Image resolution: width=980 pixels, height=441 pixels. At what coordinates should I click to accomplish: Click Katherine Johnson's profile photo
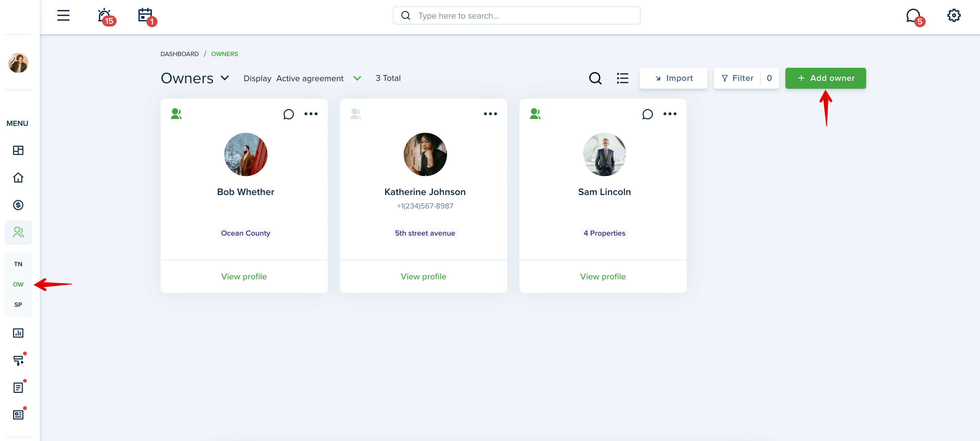425,154
